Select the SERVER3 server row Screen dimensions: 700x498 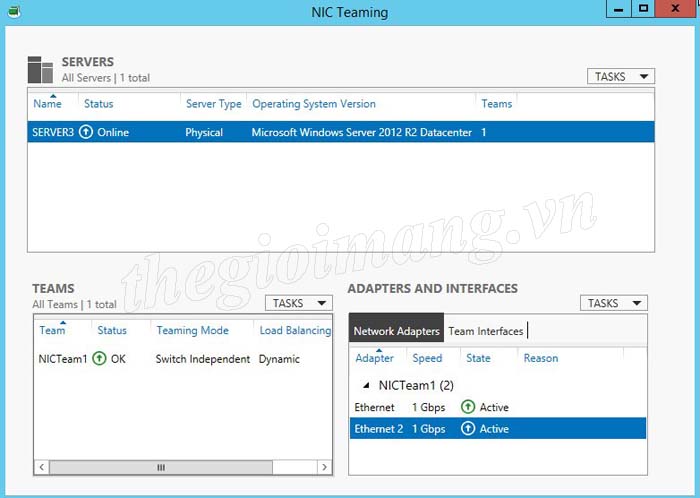coord(341,132)
